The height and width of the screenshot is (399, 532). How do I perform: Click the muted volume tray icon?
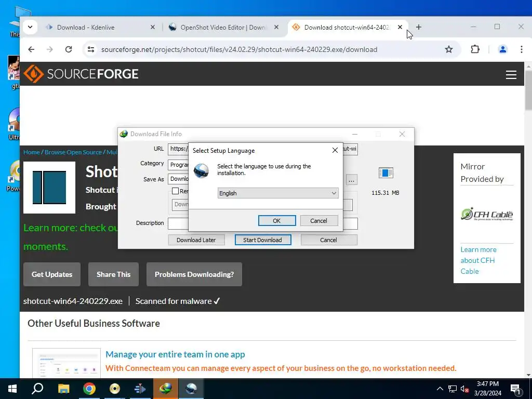point(465,389)
